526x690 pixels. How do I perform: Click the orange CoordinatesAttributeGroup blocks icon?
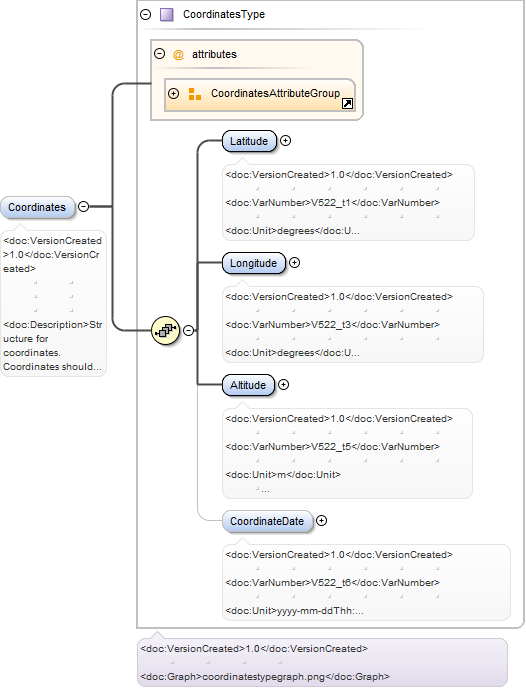pyautogui.click(x=195, y=94)
